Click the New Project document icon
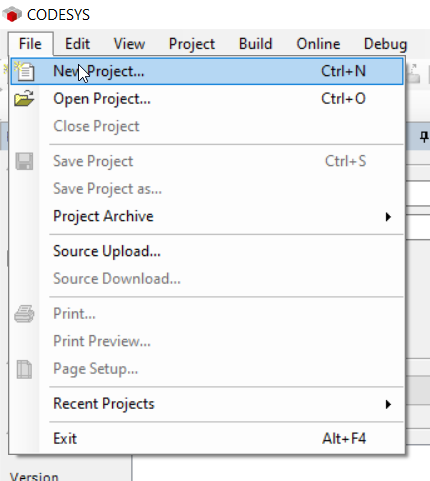This screenshot has height=481, width=430. point(24,71)
